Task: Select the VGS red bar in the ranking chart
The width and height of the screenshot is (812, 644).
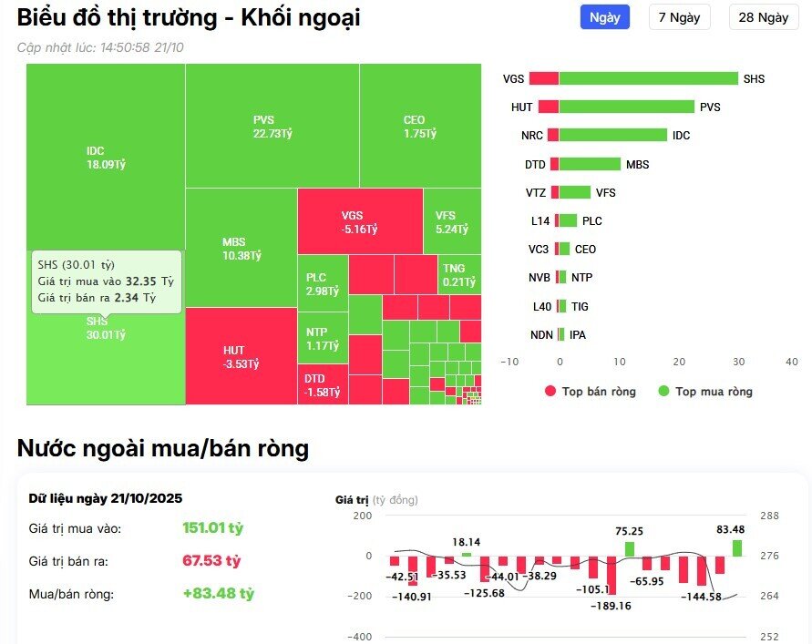Action: (x=543, y=78)
